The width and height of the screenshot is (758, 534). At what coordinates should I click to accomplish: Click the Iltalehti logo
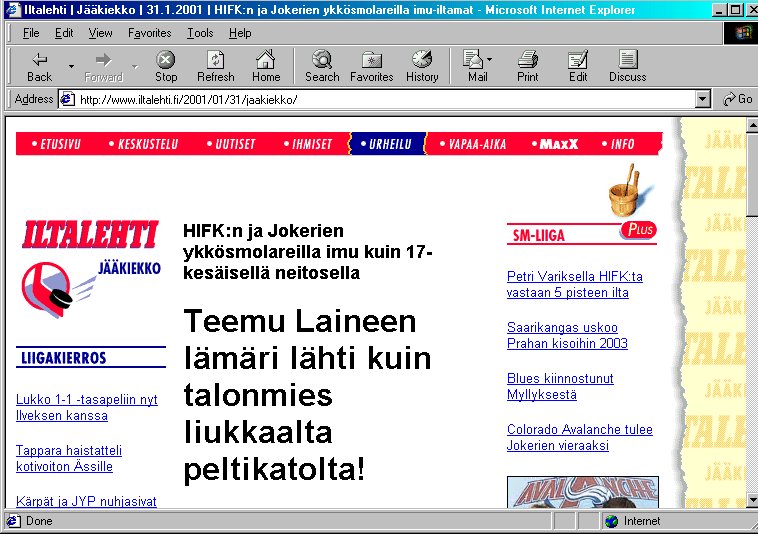90,234
